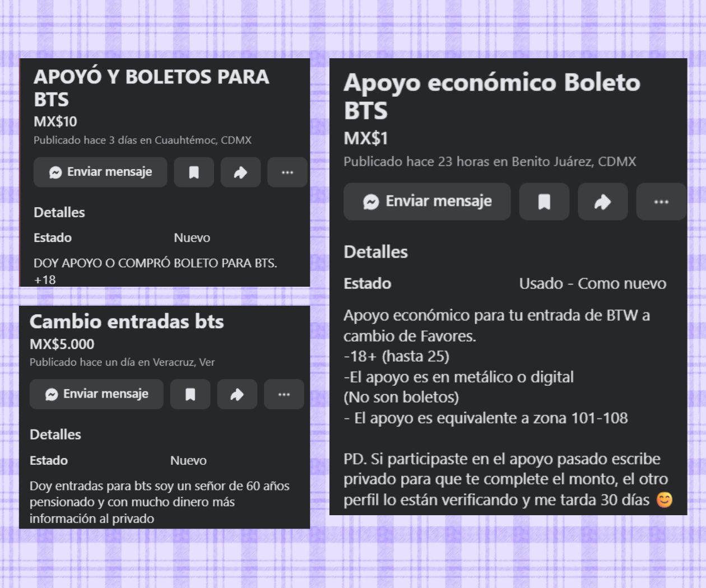The width and height of the screenshot is (706, 588).
Task: Select the "Apoyo económico Boleto BTS" heading
Action: pyautogui.click(x=491, y=96)
